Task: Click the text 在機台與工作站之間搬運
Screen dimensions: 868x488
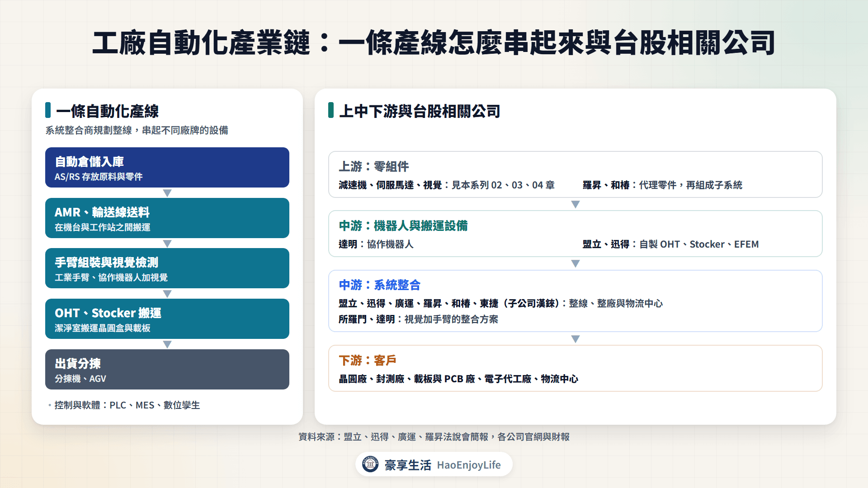Action: coord(103,227)
